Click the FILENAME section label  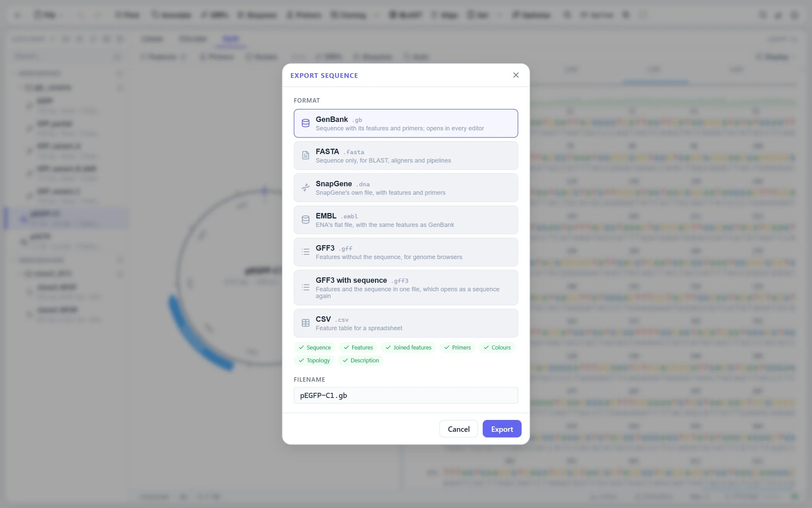pos(309,380)
